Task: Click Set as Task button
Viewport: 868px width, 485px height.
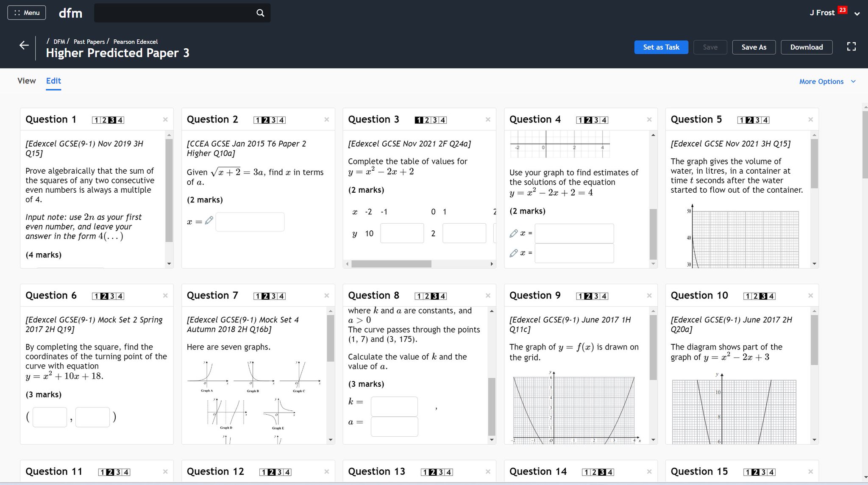Action: (x=661, y=47)
